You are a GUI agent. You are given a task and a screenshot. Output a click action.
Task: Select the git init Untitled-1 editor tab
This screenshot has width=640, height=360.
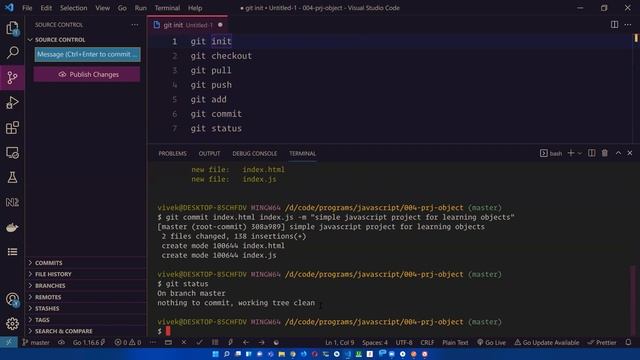187,25
